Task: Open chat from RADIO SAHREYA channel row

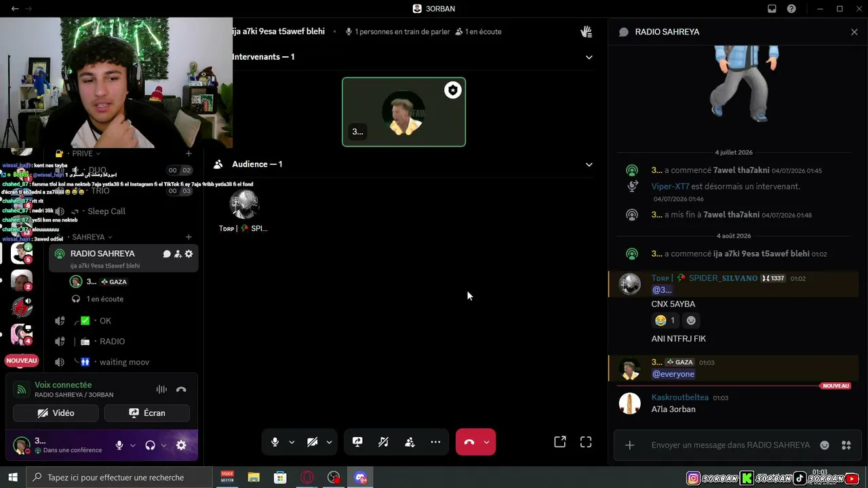Action: (x=167, y=253)
